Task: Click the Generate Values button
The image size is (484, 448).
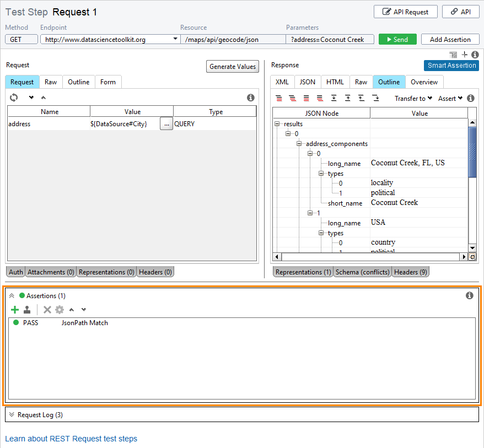Action: click(233, 66)
